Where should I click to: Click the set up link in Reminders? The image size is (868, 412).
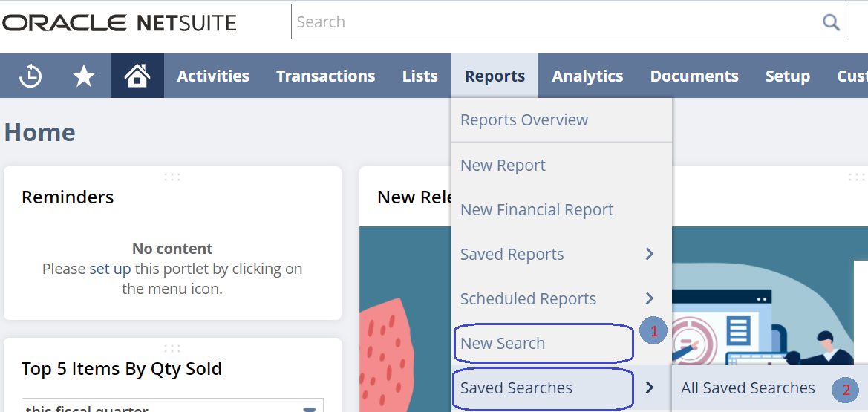pos(110,269)
